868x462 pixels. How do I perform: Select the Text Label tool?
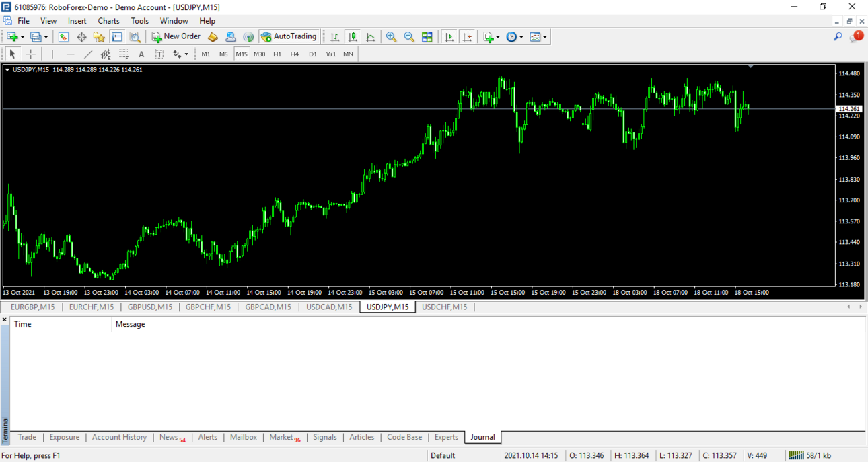[x=159, y=54]
